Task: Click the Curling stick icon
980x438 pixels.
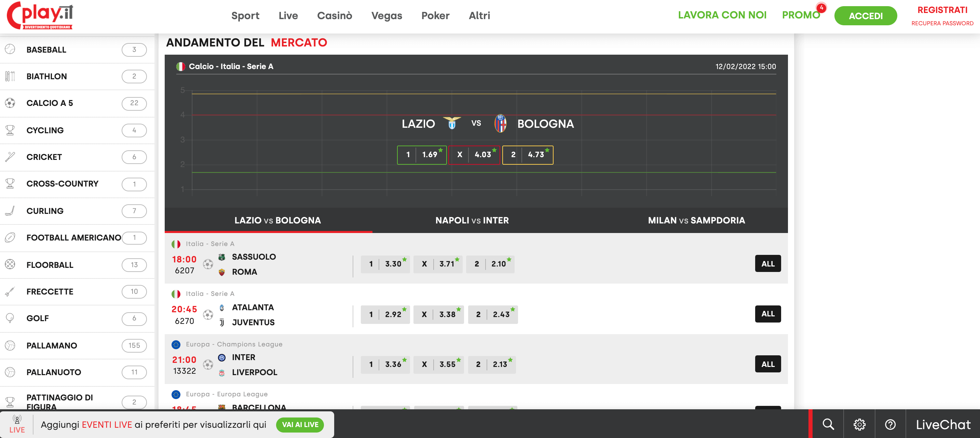Action: [x=10, y=211]
